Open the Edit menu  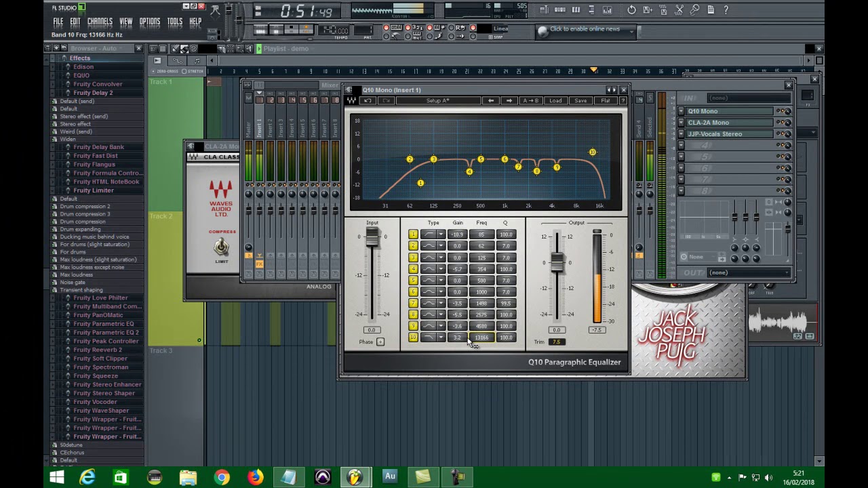click(x=75, y=22)
